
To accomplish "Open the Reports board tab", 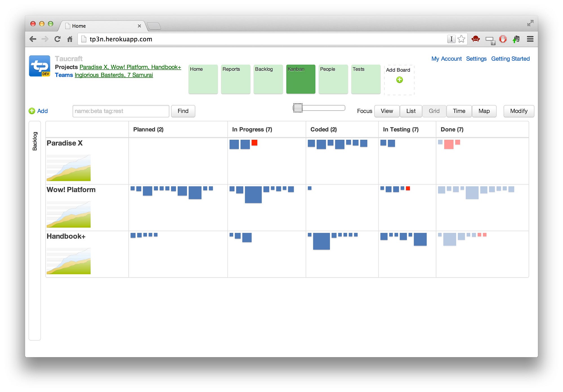I will (x=235, y=79).
